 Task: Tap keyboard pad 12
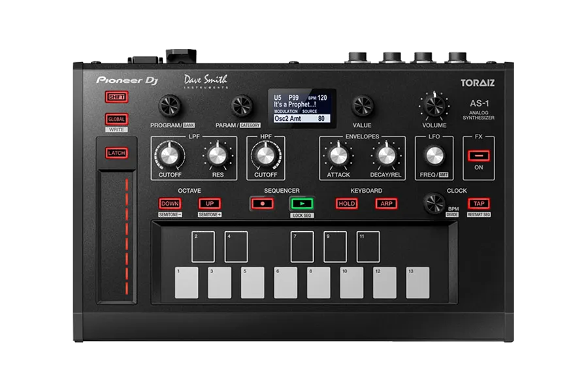point(385,283)
